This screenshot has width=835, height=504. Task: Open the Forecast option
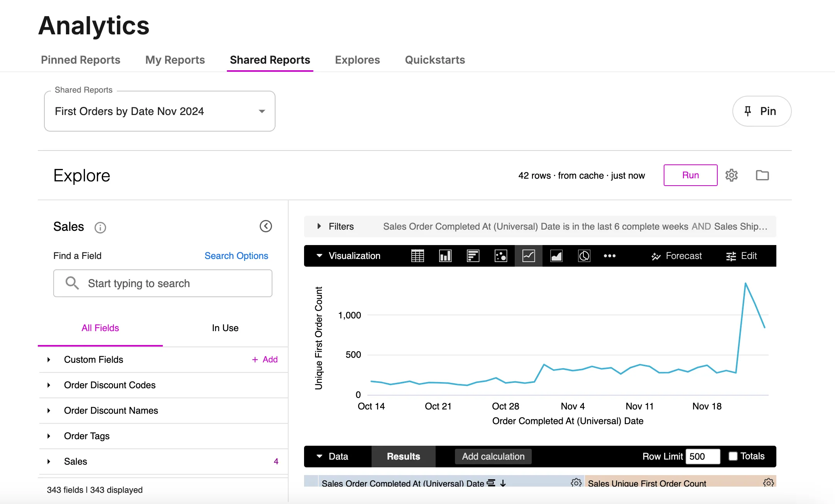coord(676,256)
